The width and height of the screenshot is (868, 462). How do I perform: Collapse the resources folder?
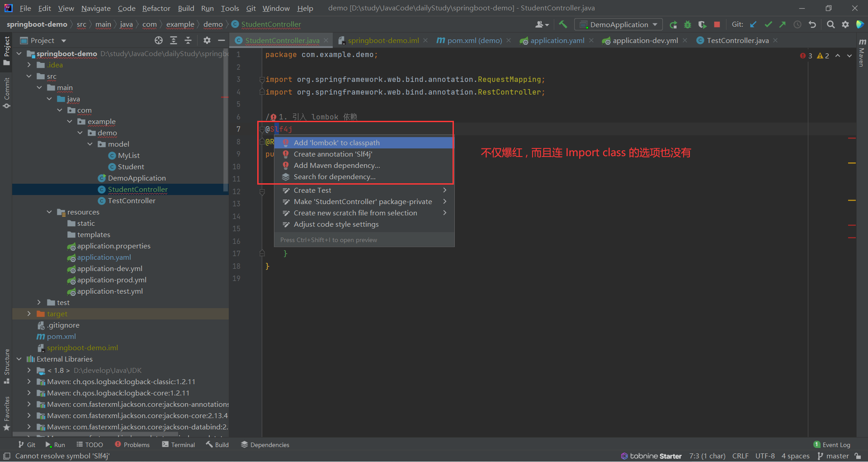[x=49, y=212]
